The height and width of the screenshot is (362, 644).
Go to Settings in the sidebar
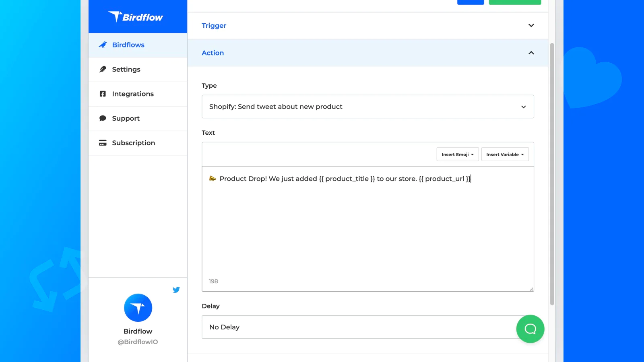pos(138,70)
